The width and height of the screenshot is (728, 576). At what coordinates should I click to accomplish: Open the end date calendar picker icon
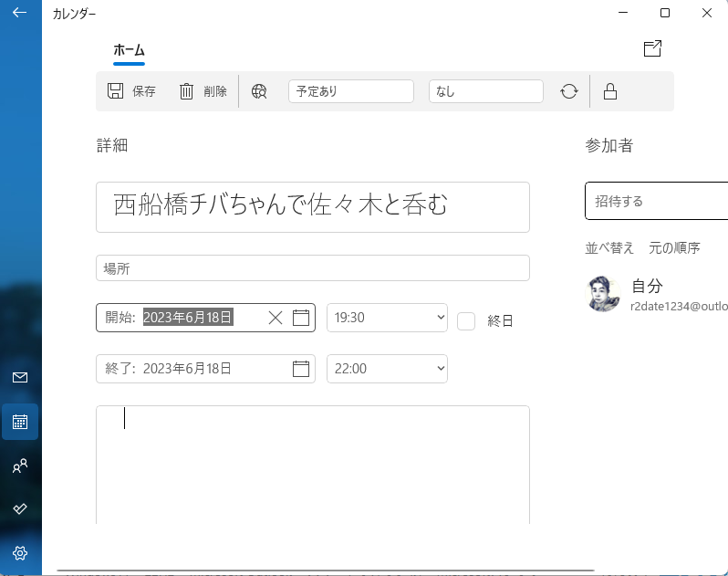[x=301, y=369]
